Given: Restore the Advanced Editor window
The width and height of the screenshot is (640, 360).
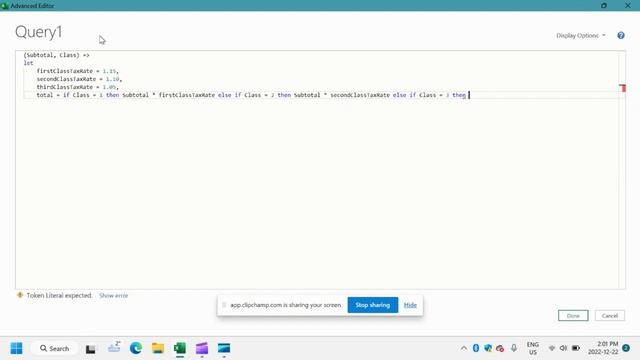Looking at the screenshot, I should coord(604,5).
